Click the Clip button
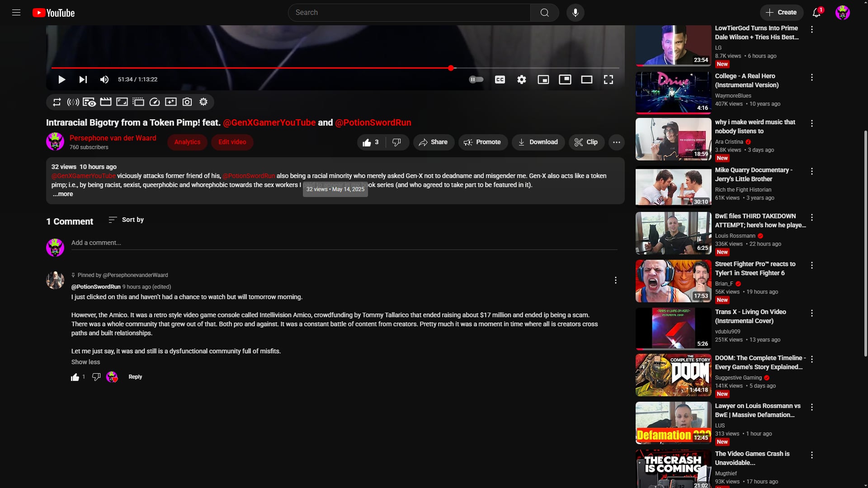Image resolution: width=868 pixels, height=488 pixels. (x=586, y=142)
